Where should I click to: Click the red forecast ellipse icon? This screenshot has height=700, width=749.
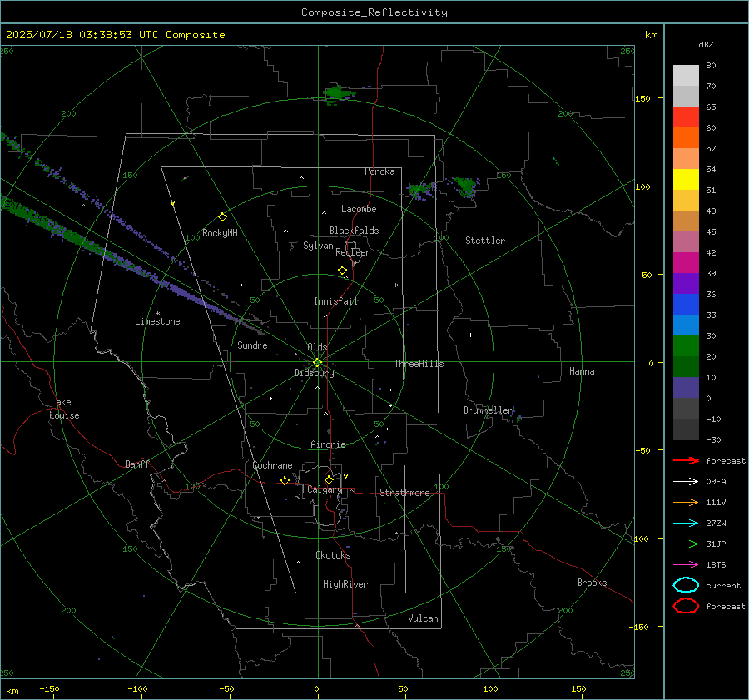686,606
